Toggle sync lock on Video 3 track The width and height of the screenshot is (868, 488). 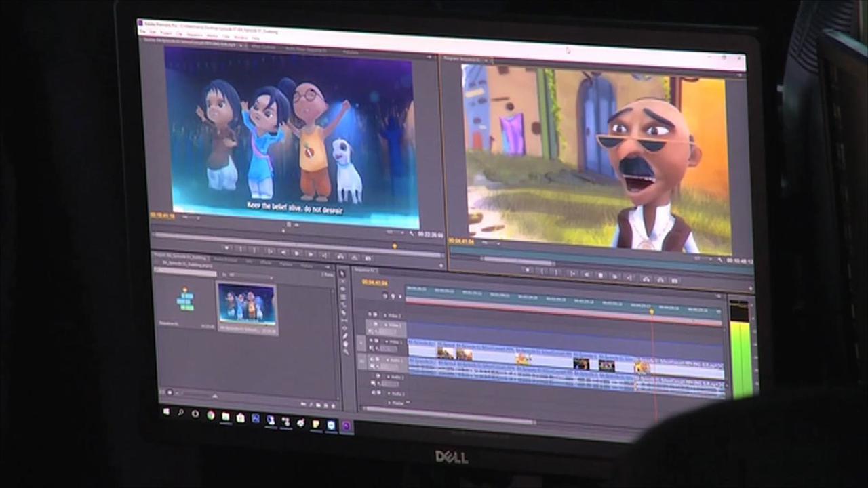click(x=376, y=314)
